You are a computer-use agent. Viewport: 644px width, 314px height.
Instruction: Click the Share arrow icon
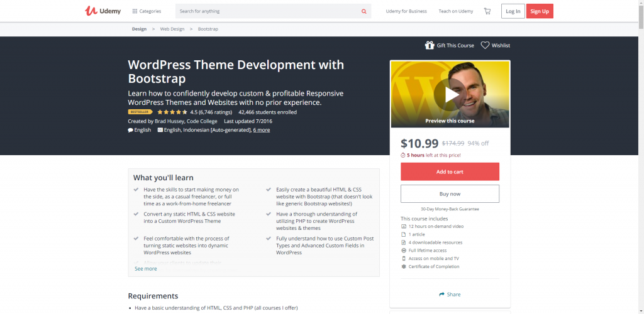pyautogui.click(x=442, y=295)
